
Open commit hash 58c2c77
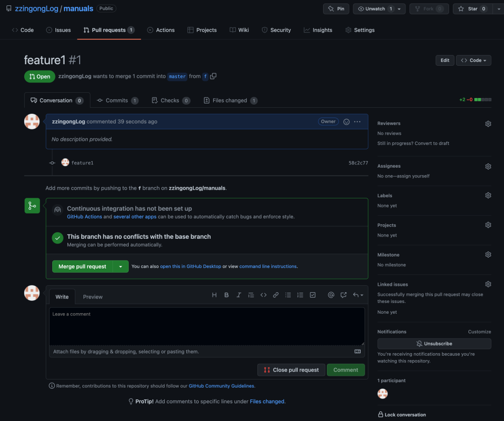[358, 163]
